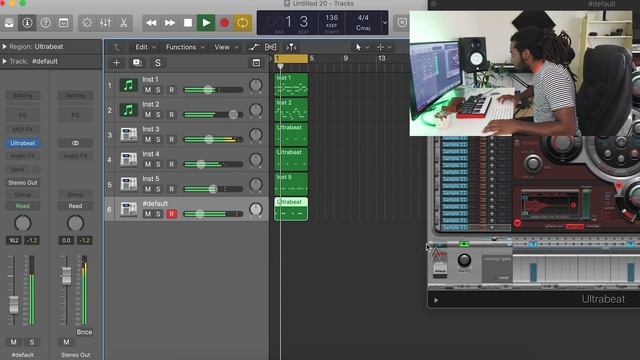
Task: Click the red Record button
Action: click(224, 23)
